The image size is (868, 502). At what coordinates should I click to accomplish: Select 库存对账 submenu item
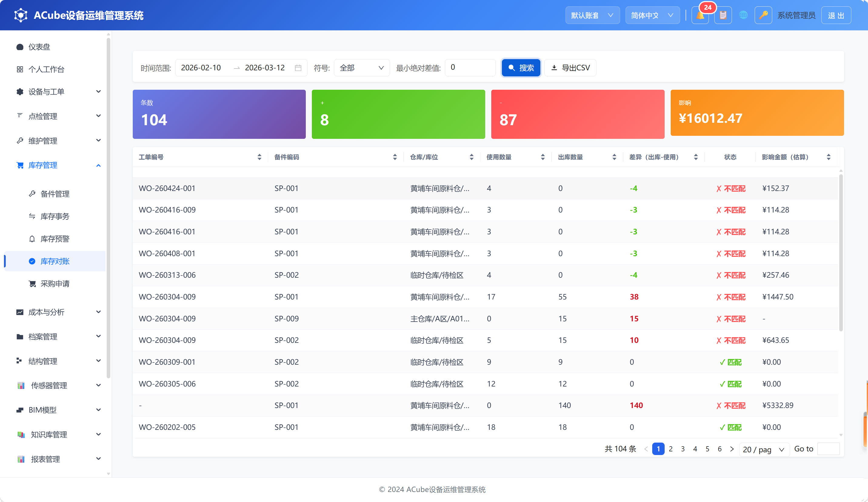[x=55, y=261]
